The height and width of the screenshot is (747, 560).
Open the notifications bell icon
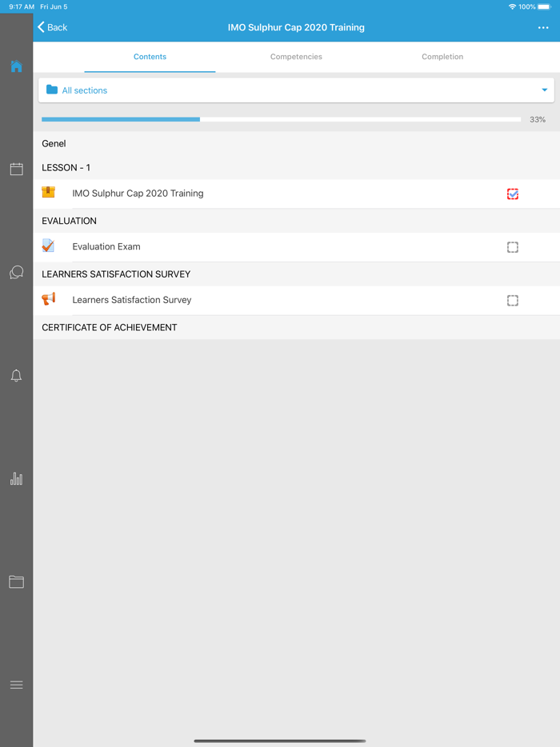[x=16, y=375]
